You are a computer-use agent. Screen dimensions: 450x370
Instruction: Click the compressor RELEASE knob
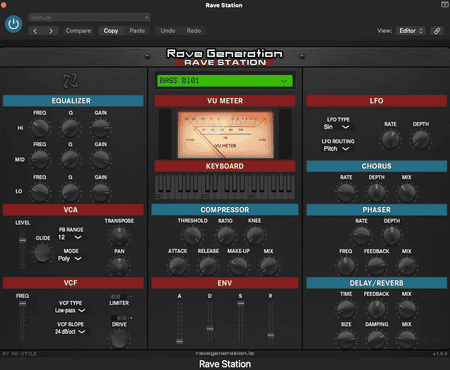pos(208,266)
